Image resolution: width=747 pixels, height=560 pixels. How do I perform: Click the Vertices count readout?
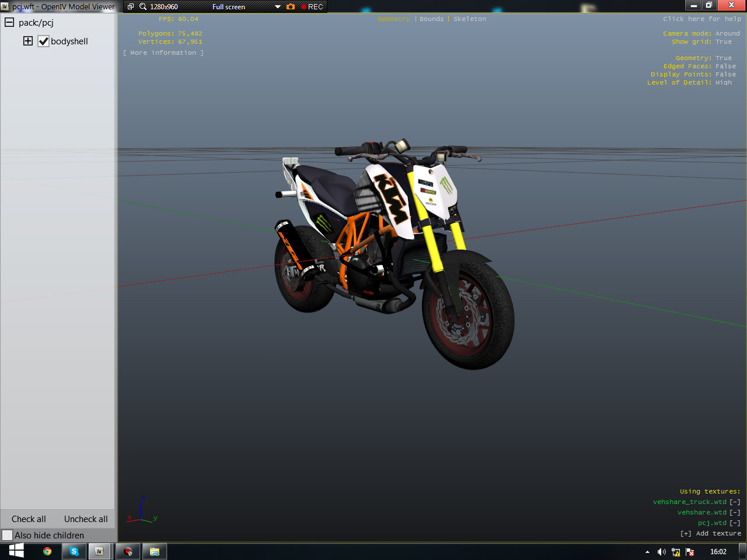point(170,42)
